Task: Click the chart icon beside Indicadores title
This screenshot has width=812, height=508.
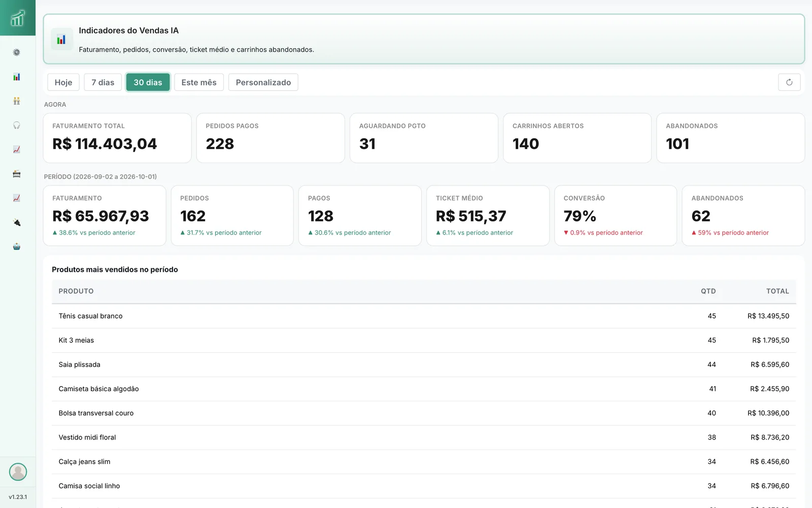Action: [x=61, y=39]
